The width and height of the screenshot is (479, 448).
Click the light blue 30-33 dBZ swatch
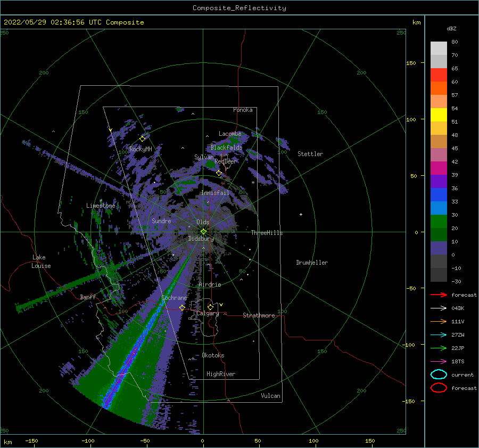coord(439,208)
